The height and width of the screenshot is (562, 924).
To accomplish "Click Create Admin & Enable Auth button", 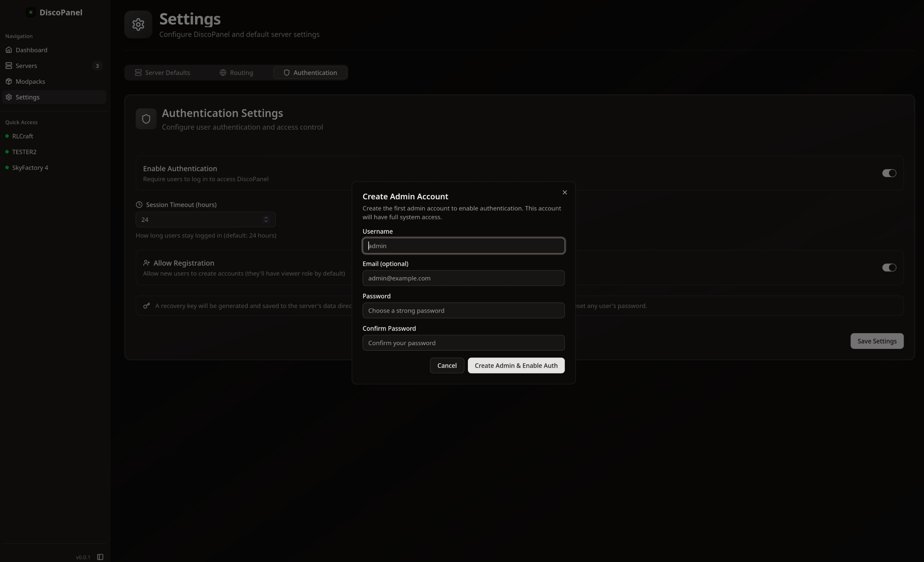I will (516, 365).
